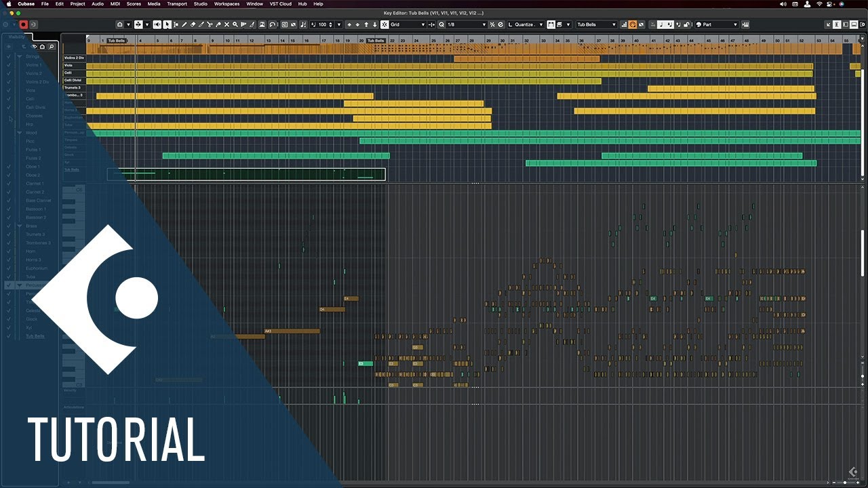The height and width of the screenshot is (488, 868).
Task: Select the Split scissors tool
Action: tap(210, 24)
